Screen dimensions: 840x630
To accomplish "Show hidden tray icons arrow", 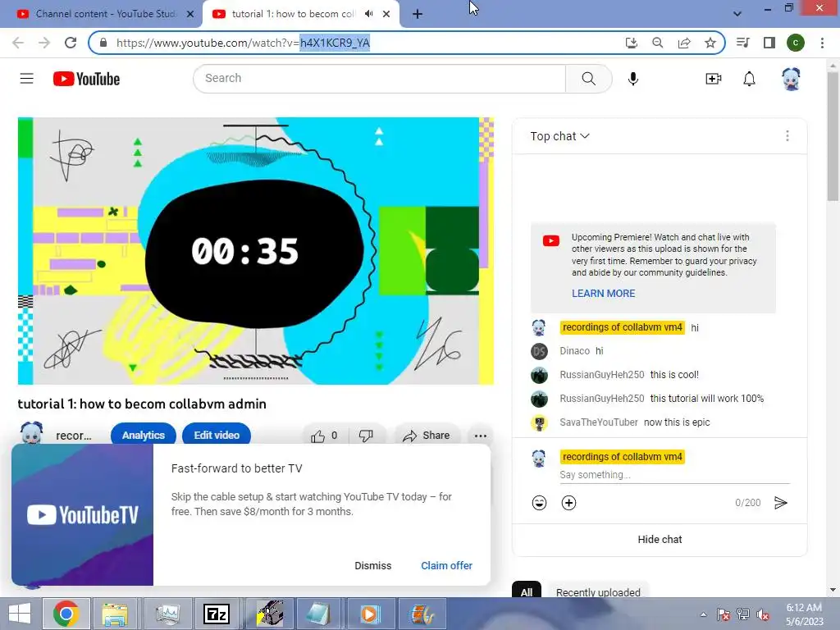I will pyautogui.click(x=703, y=614).
